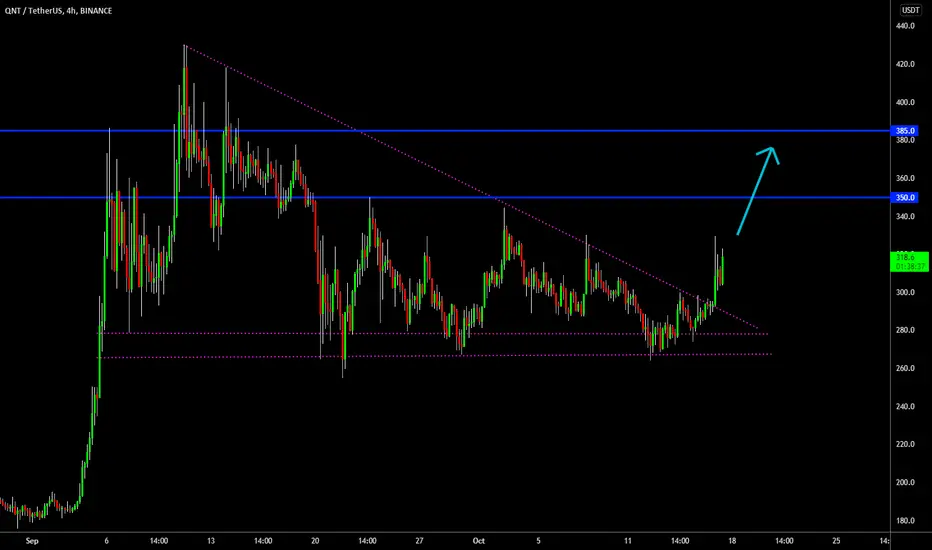Click the 18 date label on time axis

click(732, 541)
